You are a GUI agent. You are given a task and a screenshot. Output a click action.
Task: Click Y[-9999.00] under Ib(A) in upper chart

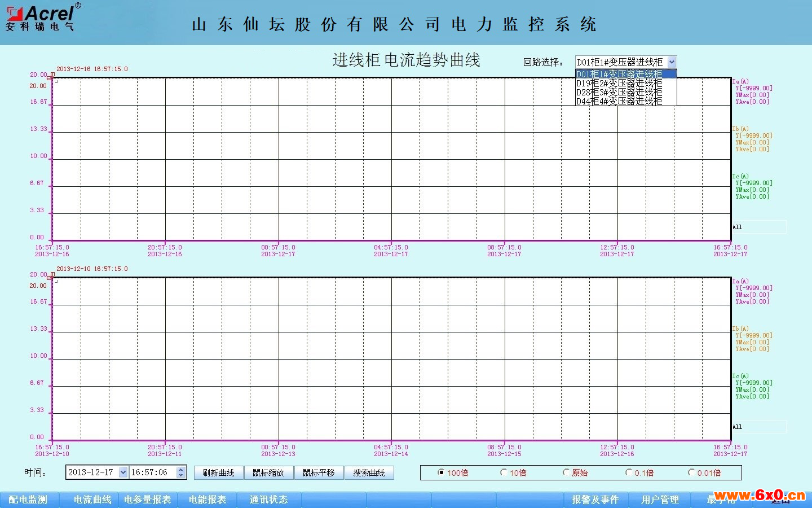(754, 135)
